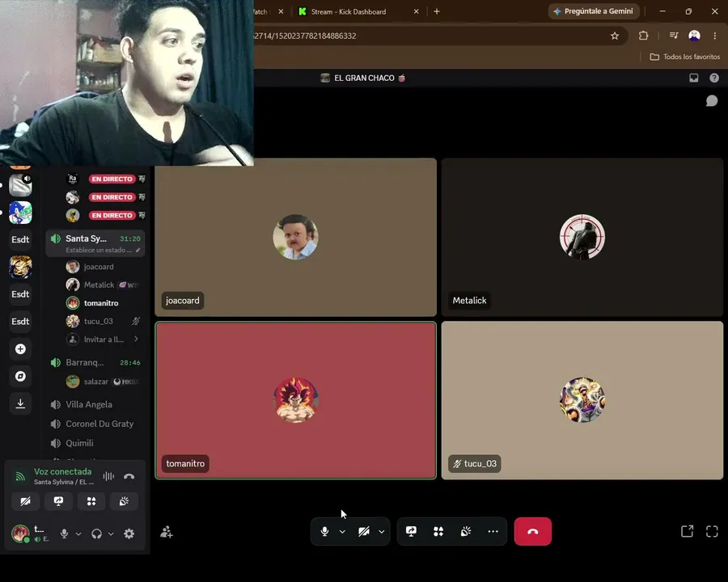Open browser media controls icon
Viewport: 728px width, 582px height.
pos(674,36)
